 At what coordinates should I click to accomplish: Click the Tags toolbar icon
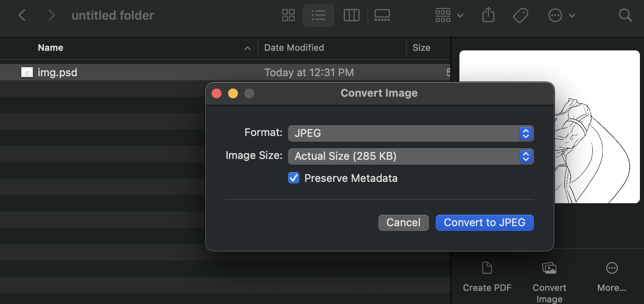point(520,16)
